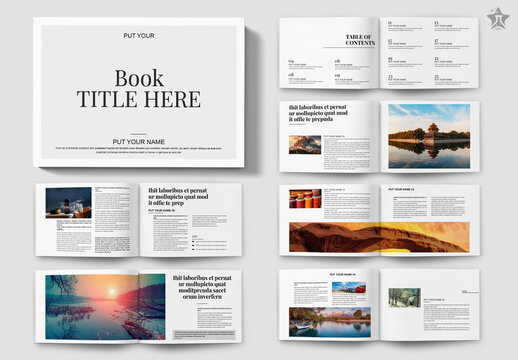
Task: Click headline ending 'it offic te prepuda'
Action: point(318,113)
